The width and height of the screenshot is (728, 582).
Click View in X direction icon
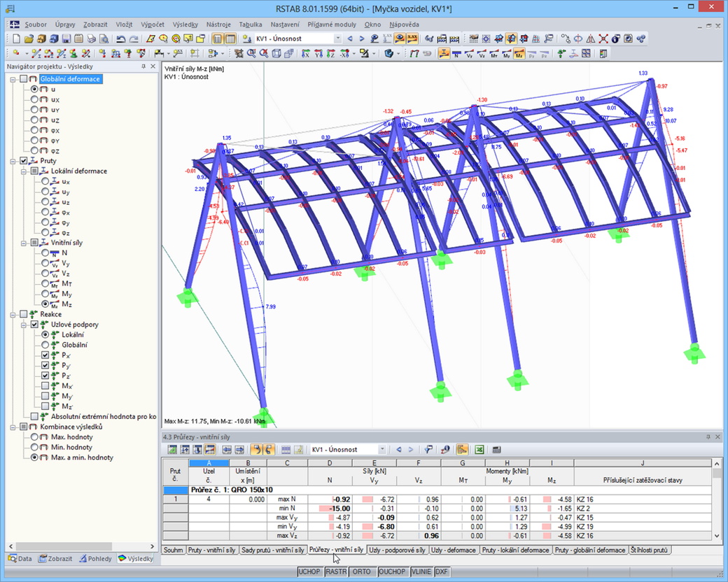tap(305, 54)
